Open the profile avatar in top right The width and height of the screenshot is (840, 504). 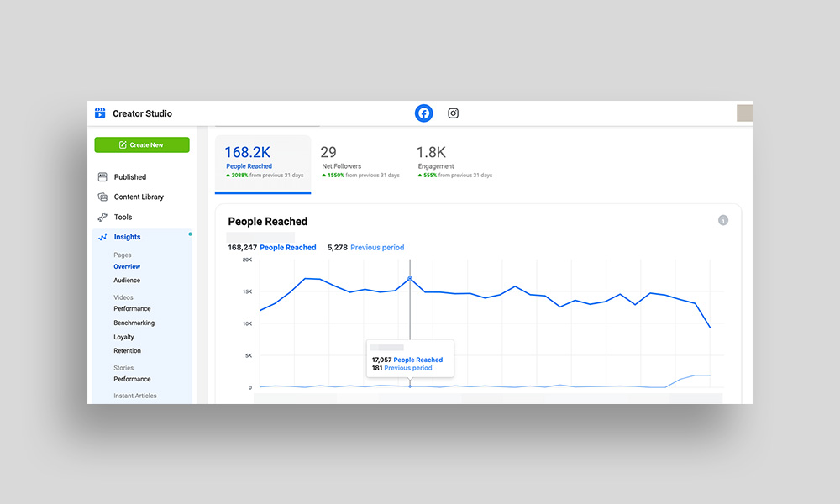(744, 113)
